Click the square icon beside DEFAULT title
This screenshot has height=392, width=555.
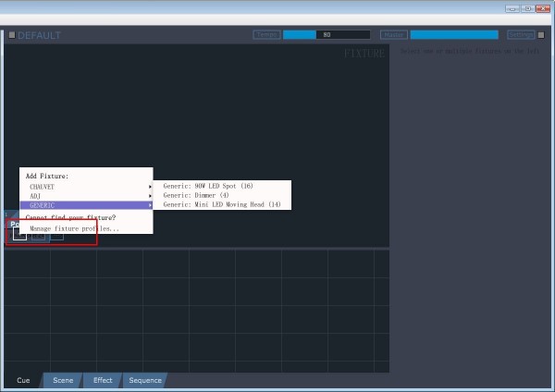click(12, 35)
